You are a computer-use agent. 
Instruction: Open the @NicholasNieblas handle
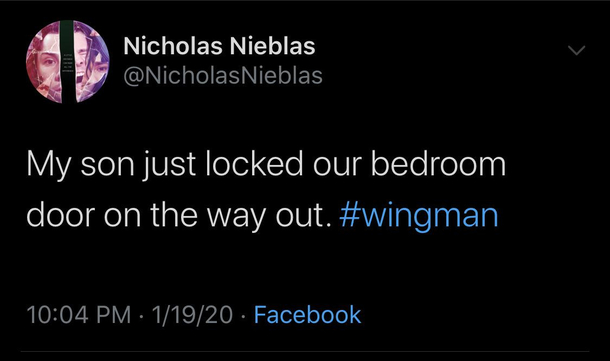[x=223, y=75]
